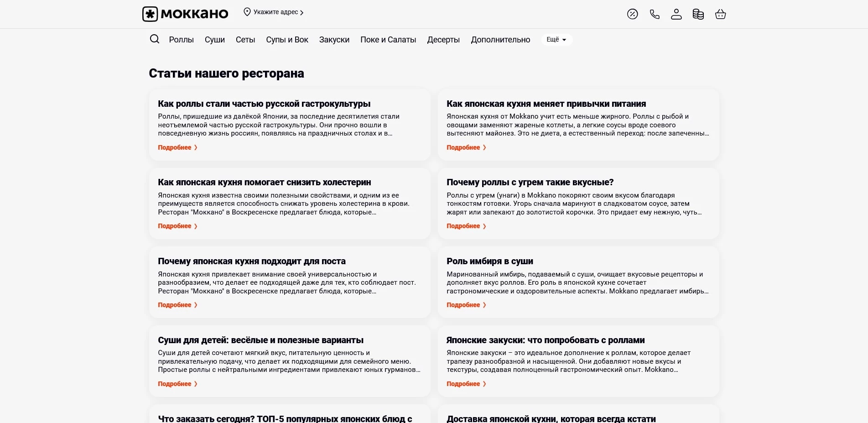This screenshot has height=423, width=868.
Task: Open the discounts percent icon
Action: 632,14
